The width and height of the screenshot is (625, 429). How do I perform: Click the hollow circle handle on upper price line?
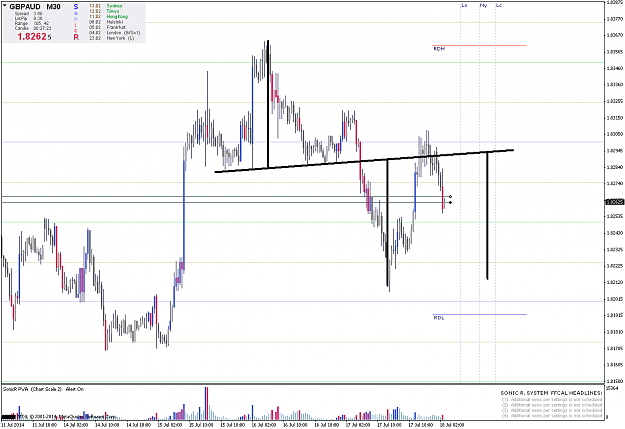(450, 197)
